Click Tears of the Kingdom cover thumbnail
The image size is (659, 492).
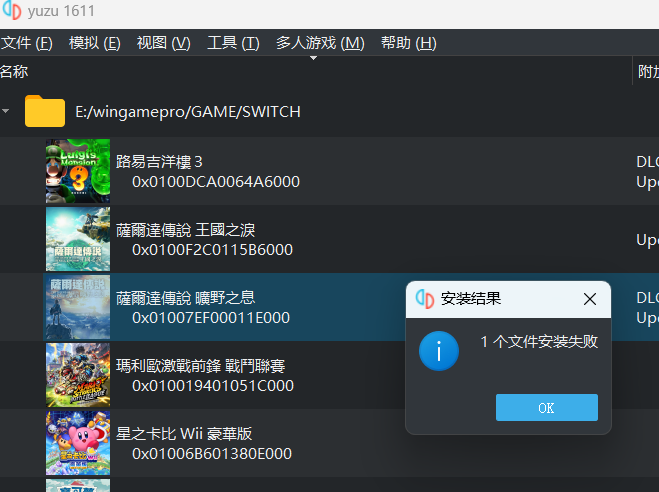78,239
